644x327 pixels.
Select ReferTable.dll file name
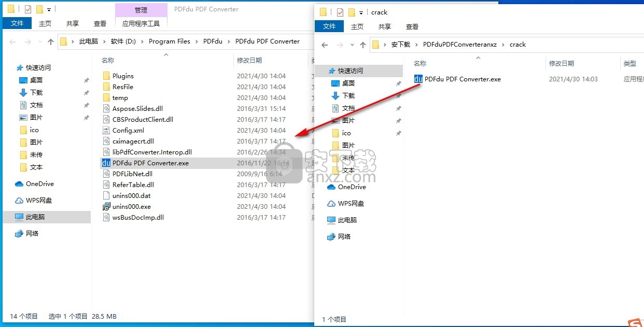pyautogui.click(x=133, y=184)
